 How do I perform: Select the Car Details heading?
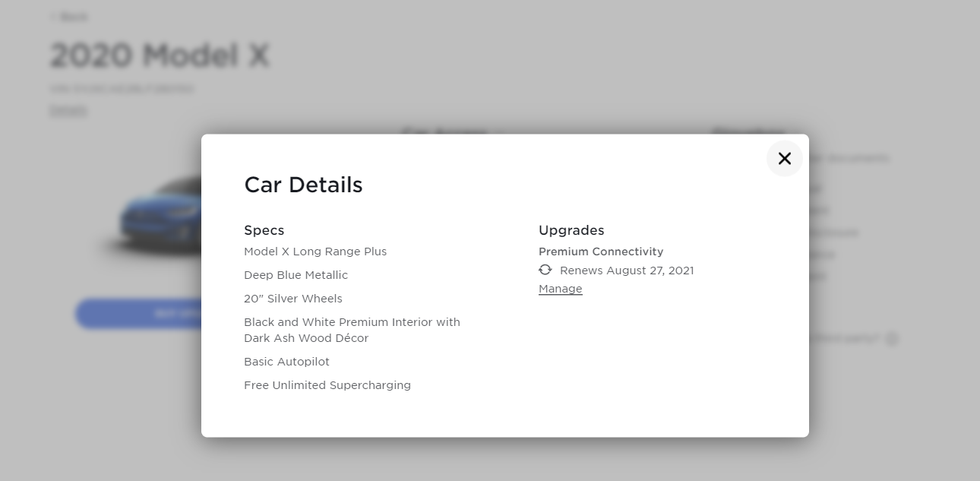pos(303,185)
